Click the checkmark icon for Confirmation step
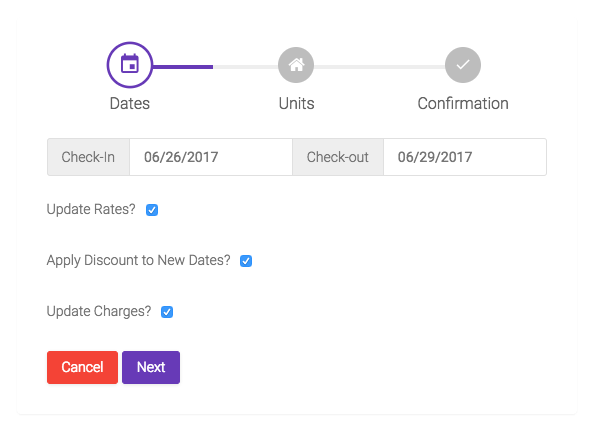 coord(463,65)
